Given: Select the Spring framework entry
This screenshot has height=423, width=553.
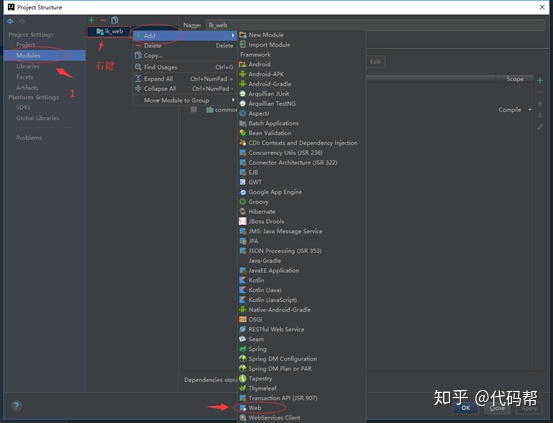Looking at the screenshot, I should (302, 349).
